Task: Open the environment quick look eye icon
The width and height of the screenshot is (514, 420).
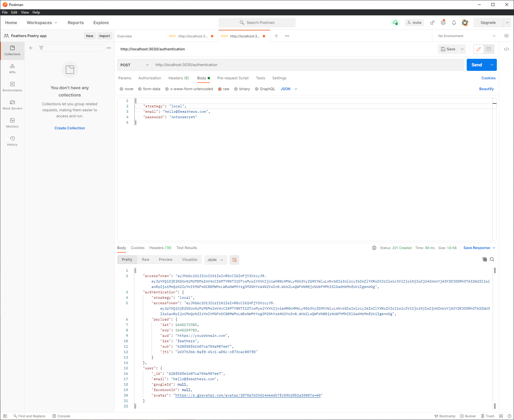Action: coord(506,36)
